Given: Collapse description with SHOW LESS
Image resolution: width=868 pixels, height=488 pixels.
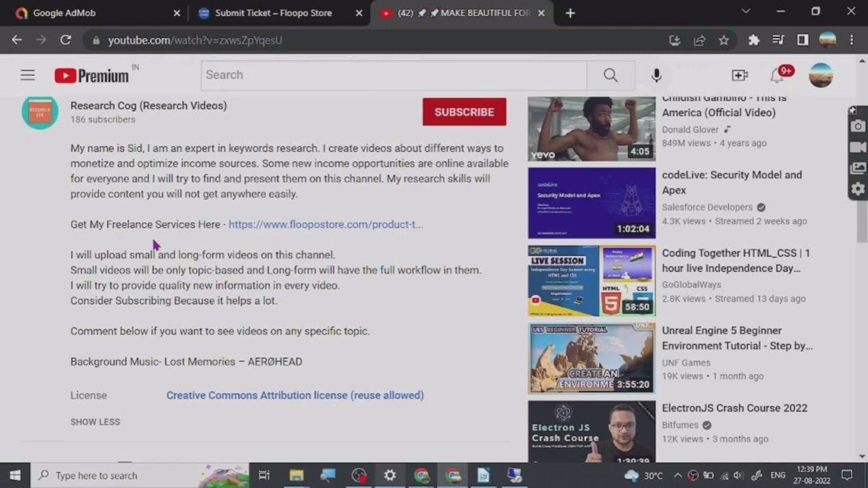Looking at the screenshot, I should [x=95, y=422].
